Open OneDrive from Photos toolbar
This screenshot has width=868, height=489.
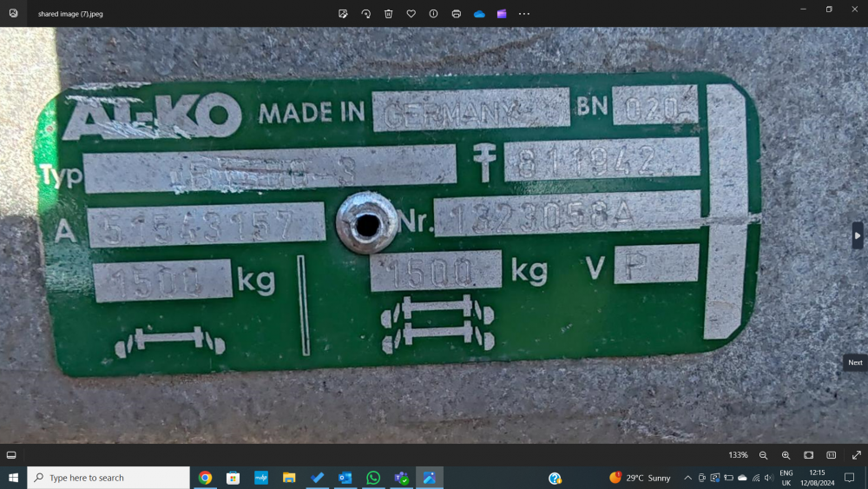point(479,14)
